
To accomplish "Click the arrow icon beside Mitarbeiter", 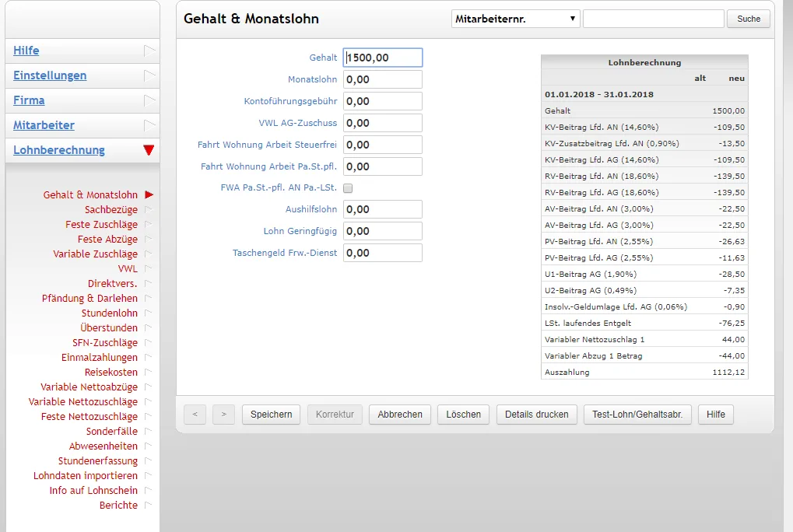I will pyautogui.click(x=149, y=124).
